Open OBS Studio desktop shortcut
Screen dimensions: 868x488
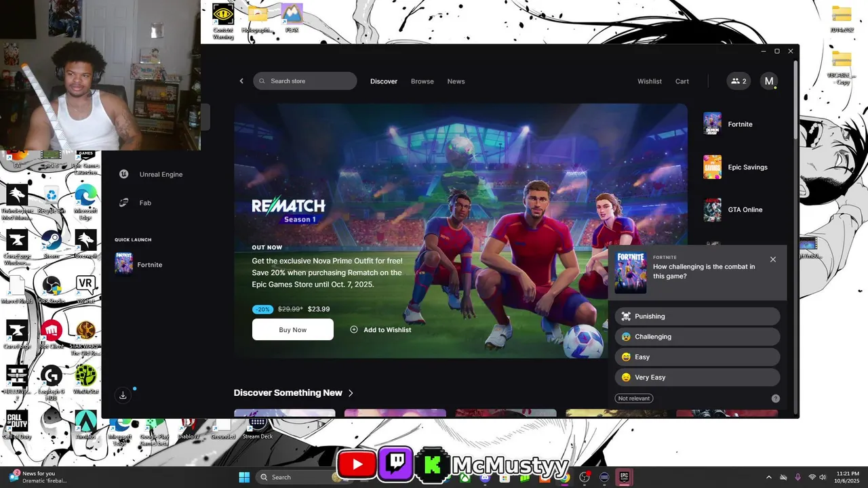[52, 289]
